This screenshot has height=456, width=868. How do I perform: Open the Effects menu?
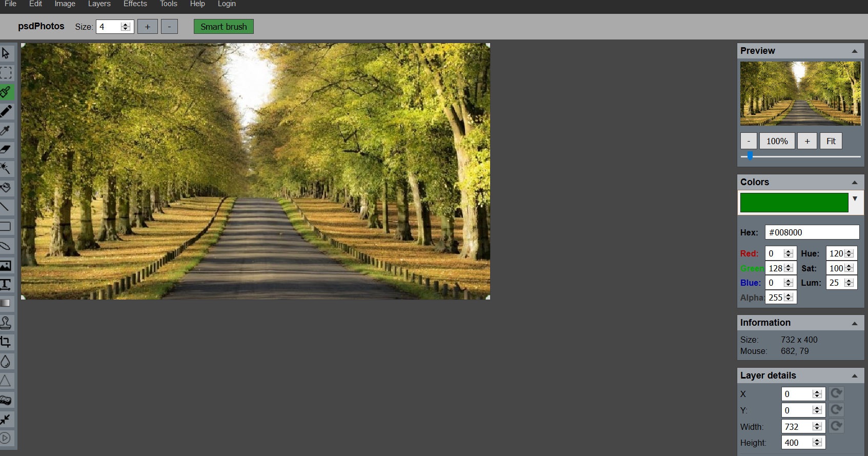pos(135,4)
